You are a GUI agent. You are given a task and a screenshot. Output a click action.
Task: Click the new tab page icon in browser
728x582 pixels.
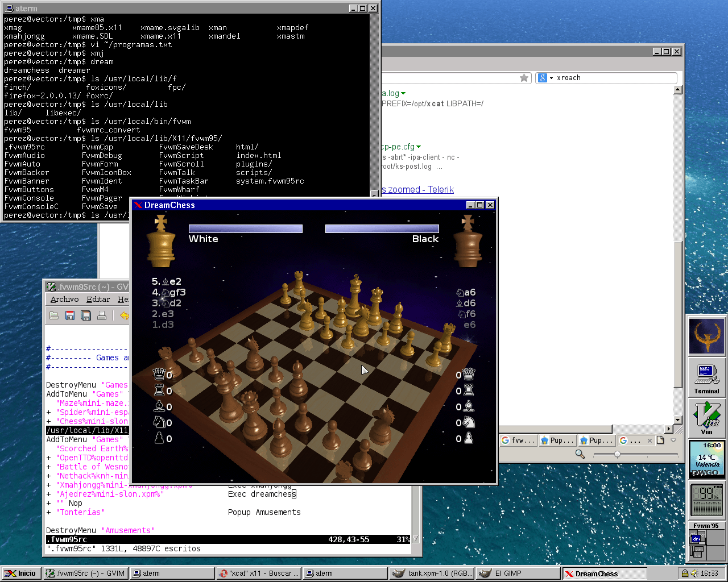[660, 440]
